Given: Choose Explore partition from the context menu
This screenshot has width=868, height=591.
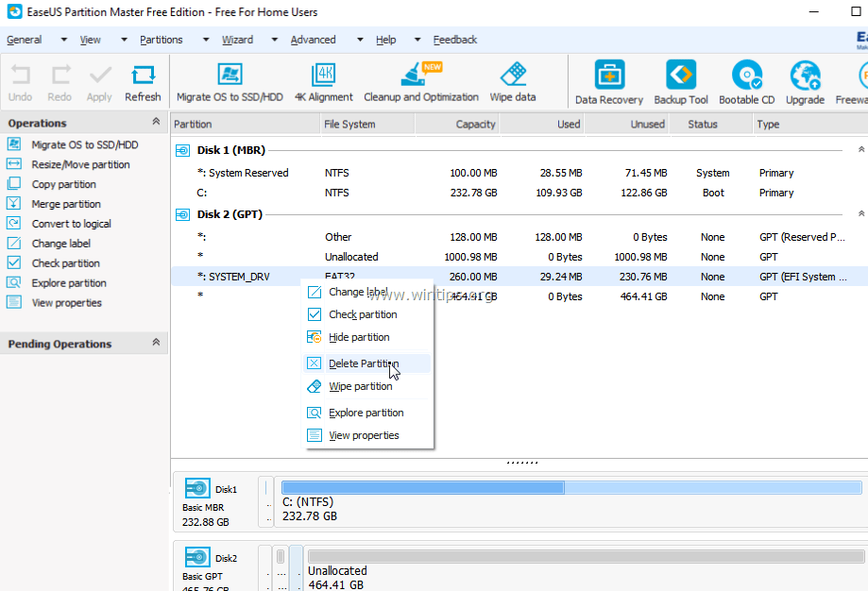Looking at the screenshot, I should (x=367, y=413).
